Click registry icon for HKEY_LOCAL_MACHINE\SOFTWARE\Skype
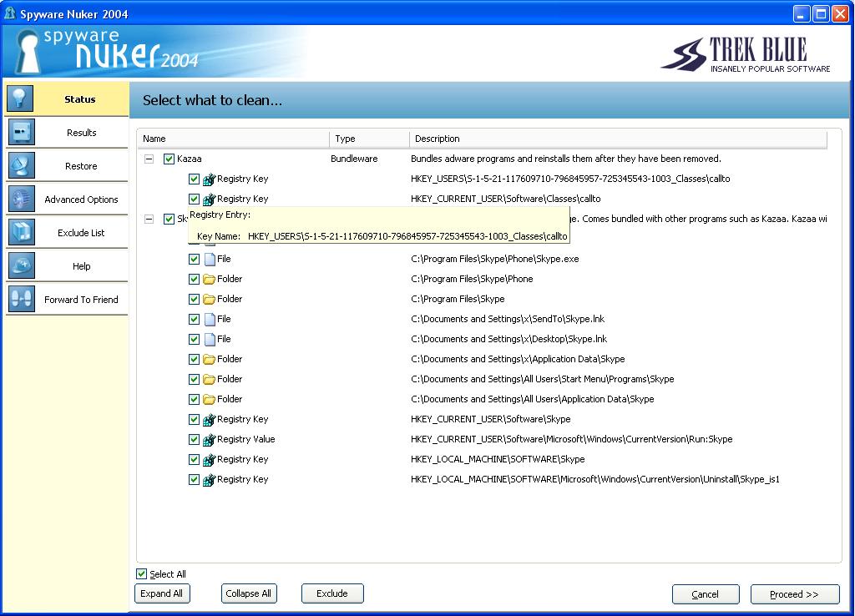This screenshot has height=616, width=855. tap(210, 460)
